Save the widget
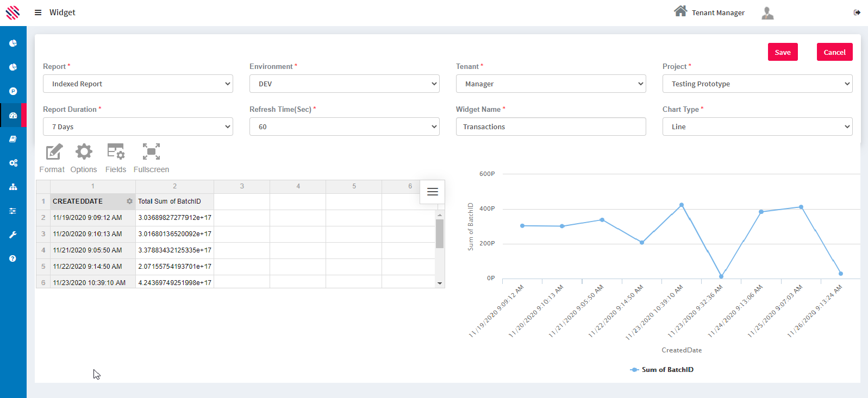Viewport: 868px width, 398px height. (x=783, y=52)
